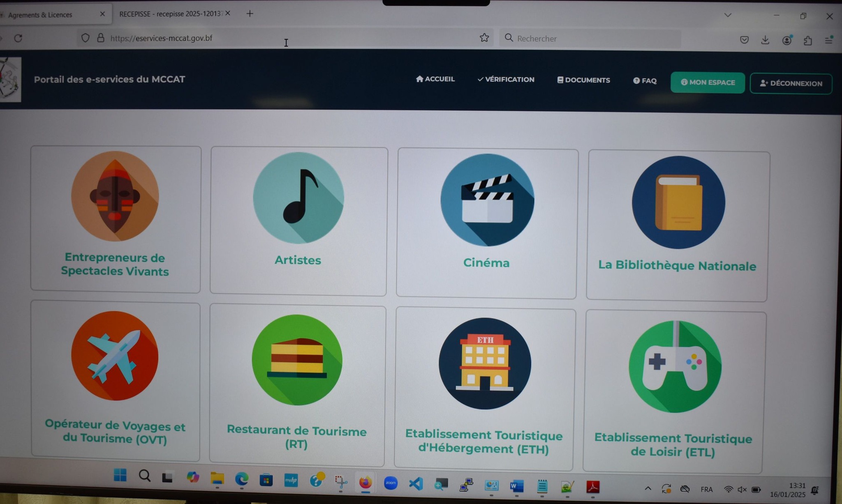Open the airplane Opérateur de Voyages icon
Viewport: 842px width, 504px height.
(x=115, y=356)
